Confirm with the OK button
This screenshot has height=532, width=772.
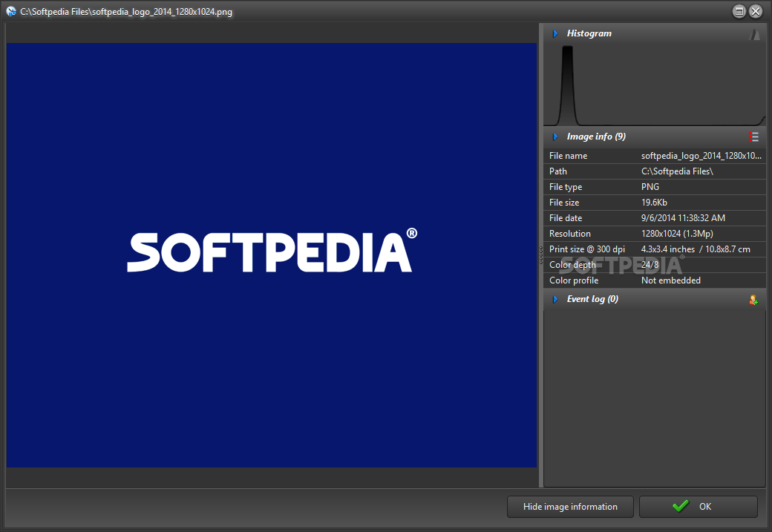click(699, 507)
